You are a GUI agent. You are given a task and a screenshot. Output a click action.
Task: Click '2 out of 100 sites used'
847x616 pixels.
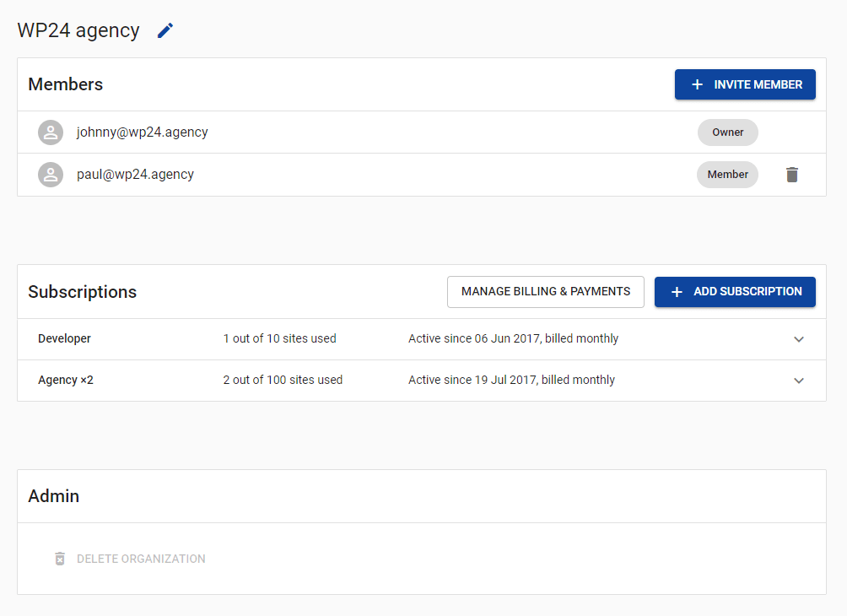[283, 380]
